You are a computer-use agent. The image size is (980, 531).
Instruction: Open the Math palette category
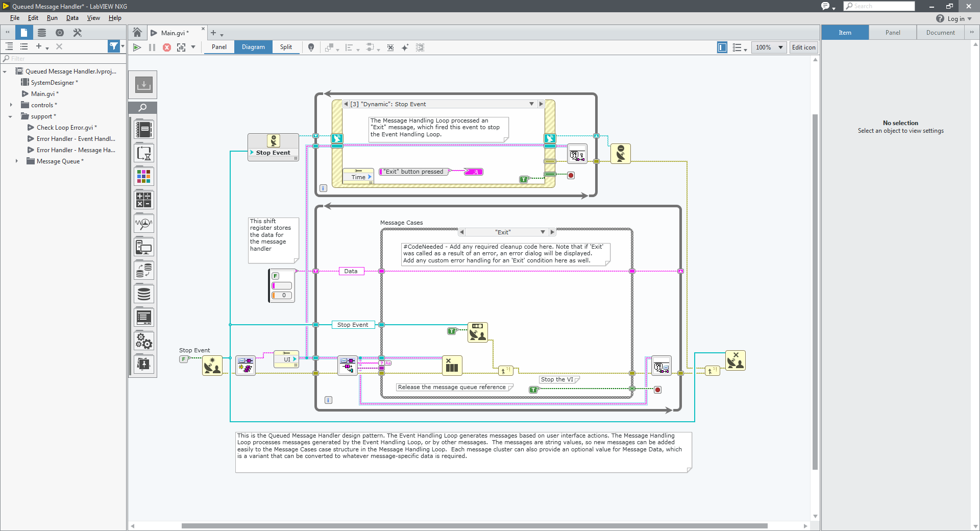[144, 200]
